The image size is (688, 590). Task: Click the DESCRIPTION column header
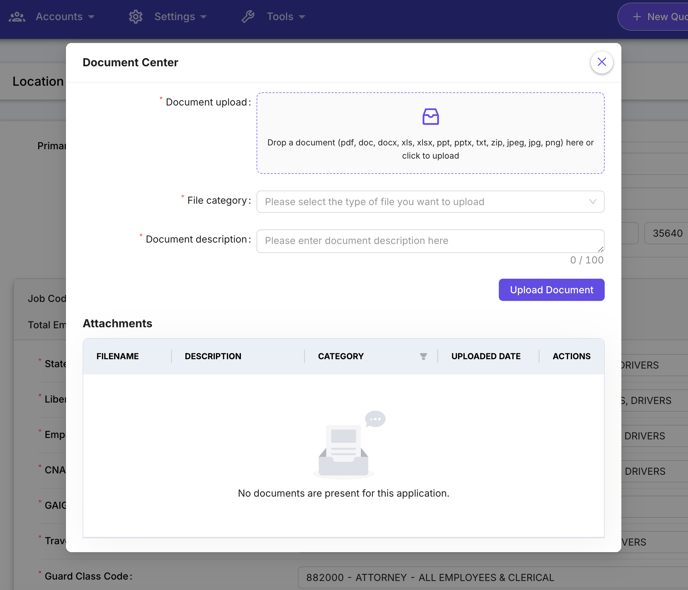click(213, 356)
